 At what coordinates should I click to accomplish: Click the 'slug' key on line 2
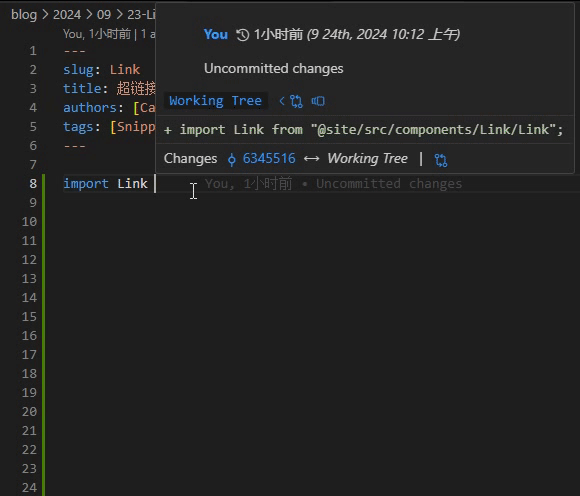point(78,70)
